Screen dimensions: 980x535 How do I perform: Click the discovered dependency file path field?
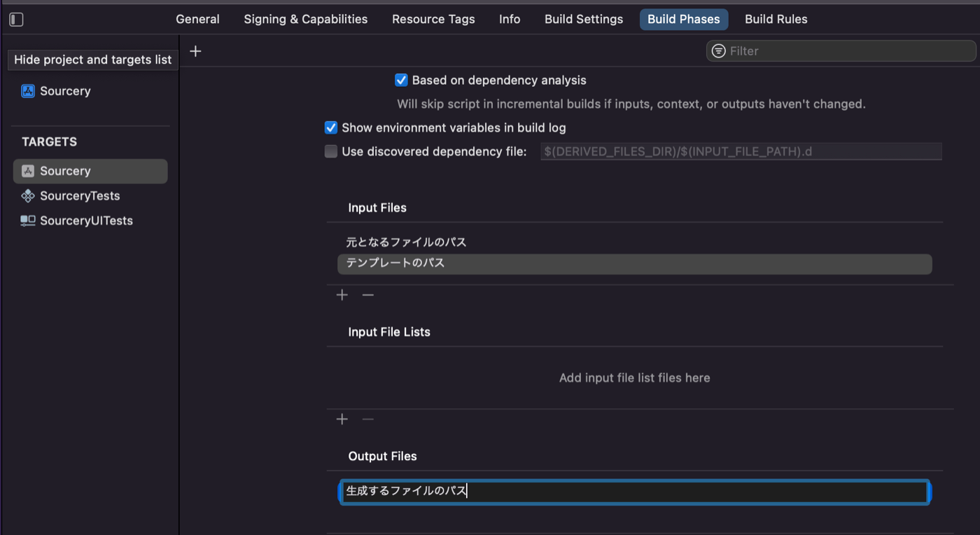click(741, 151)
